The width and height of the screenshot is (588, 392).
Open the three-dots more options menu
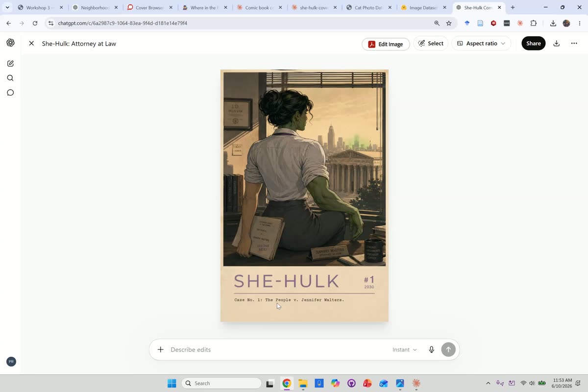coord(574,44)
